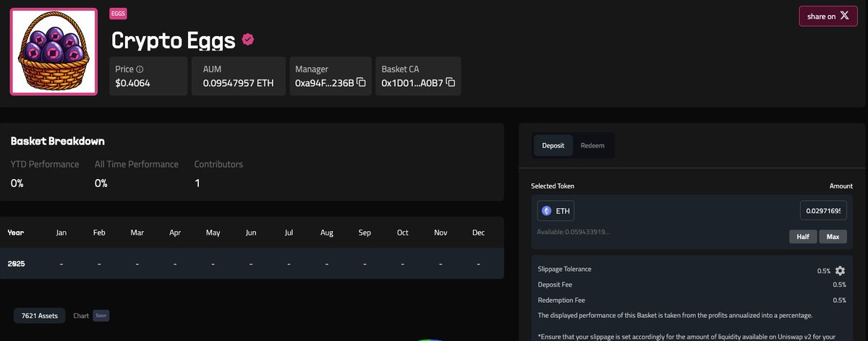Click the Redemption Fee label

[x=562, y=300]
